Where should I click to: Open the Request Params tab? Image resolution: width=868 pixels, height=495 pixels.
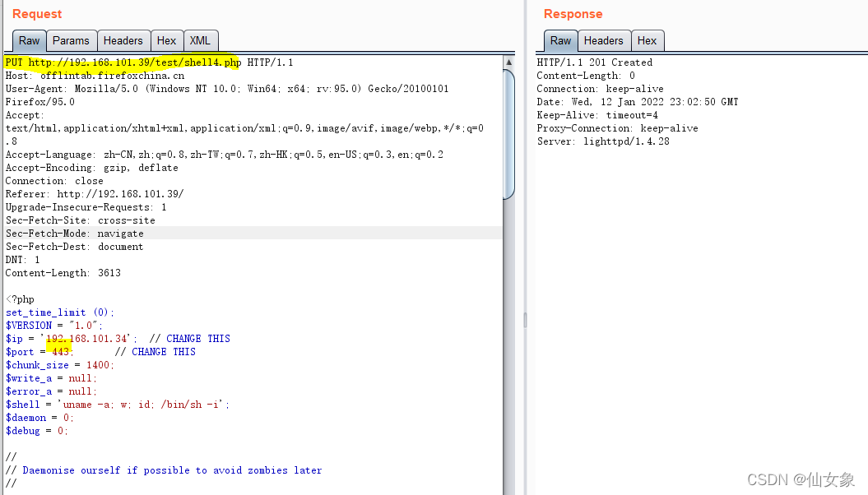(x=71, y=41)
